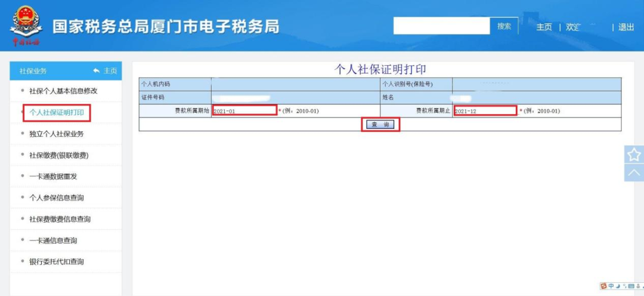The height and width of the screenshot is (296, 644).
Task: Click the 证件号码 label cell
Action: 175,97
